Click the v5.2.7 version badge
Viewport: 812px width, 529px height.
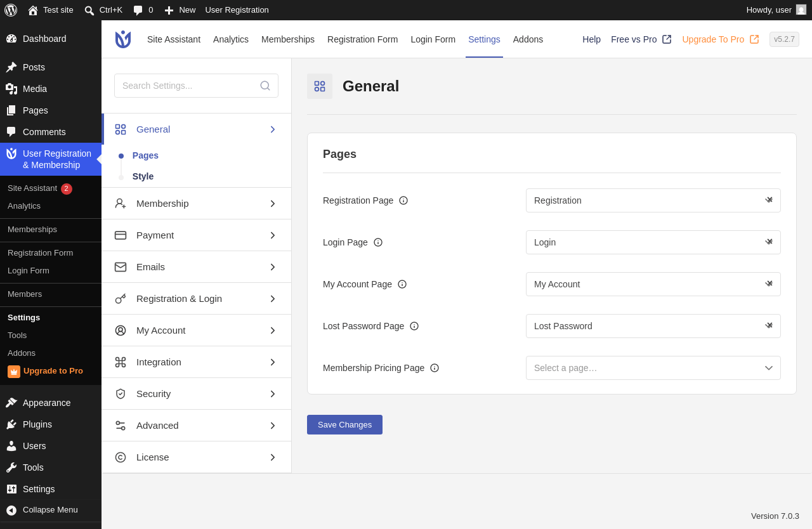click(784, 39)
